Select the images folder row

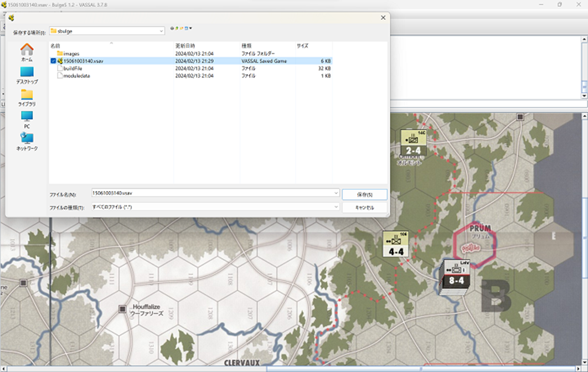tap(190, 54)
